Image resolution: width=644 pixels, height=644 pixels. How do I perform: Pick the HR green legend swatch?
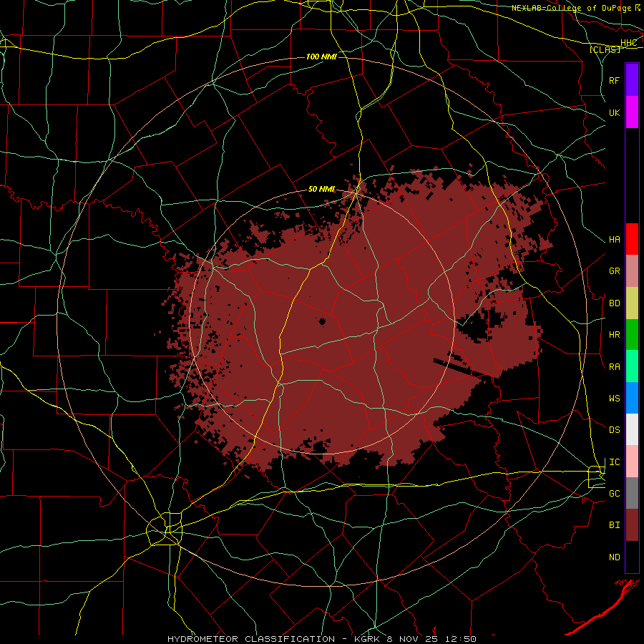click(632, 335)
